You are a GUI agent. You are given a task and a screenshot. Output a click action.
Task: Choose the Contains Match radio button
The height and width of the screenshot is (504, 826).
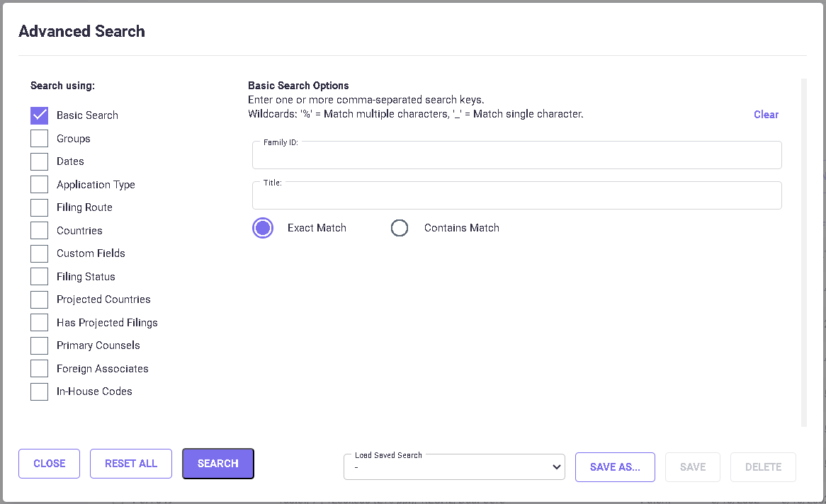[x=400, y=228]
